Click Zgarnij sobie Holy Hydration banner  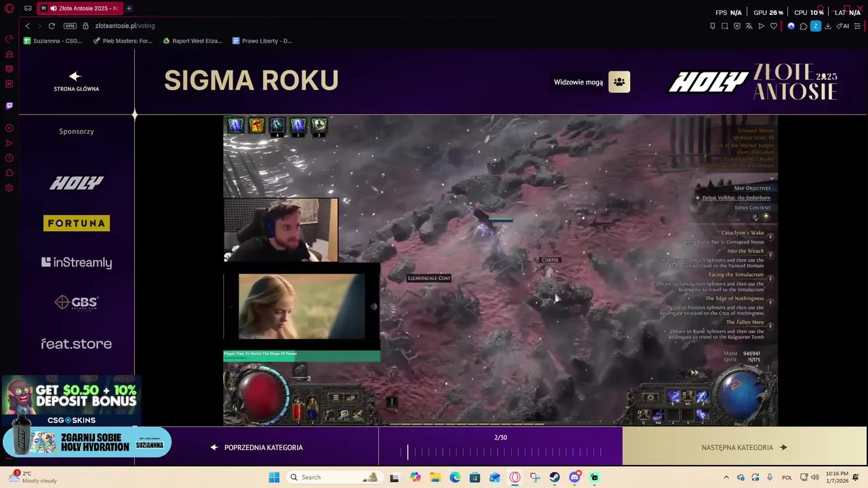(x=87, y=443)
